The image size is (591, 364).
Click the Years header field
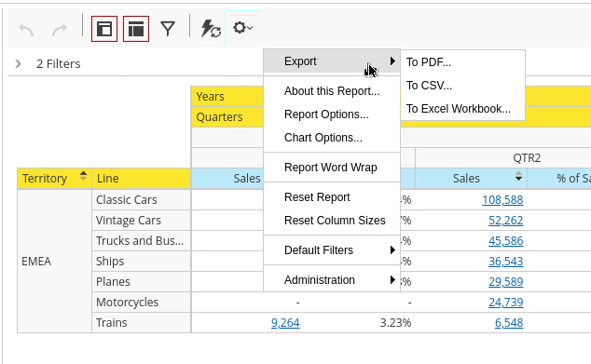tap(227, 97)
